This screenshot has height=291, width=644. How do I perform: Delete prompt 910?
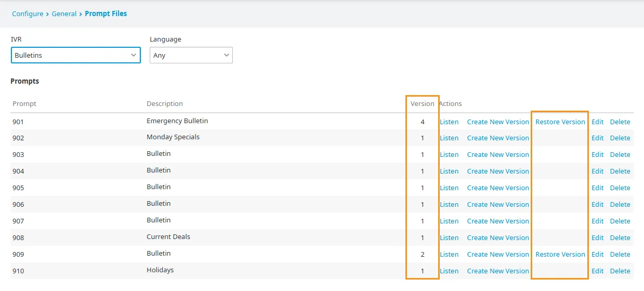620,271
